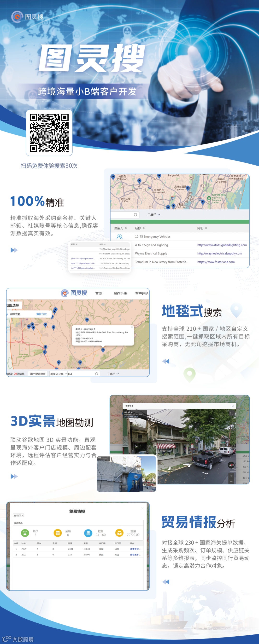Click the map pin near Paterson
Image resolution: width=259 pixels, height=644 pixels.
click(113, 177)
